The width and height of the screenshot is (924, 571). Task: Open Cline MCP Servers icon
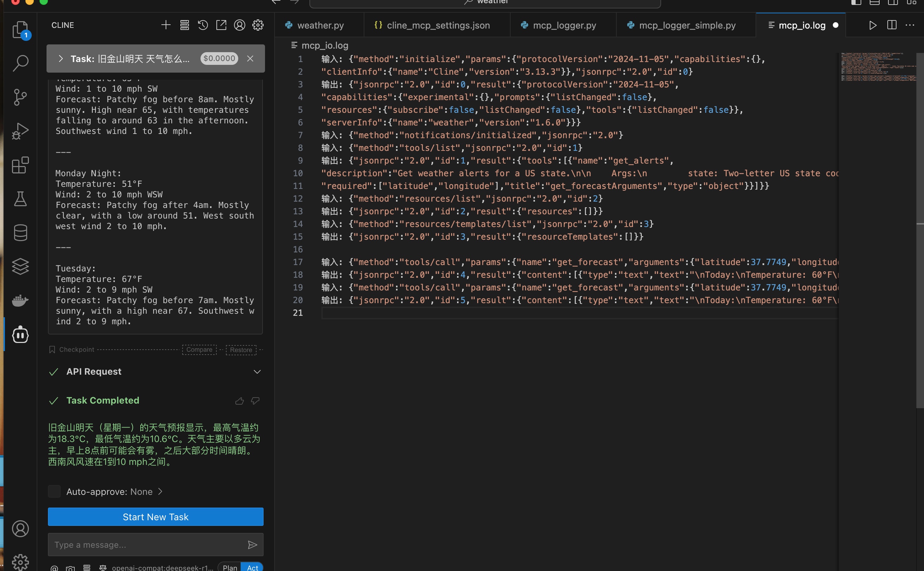pos(185,25)
